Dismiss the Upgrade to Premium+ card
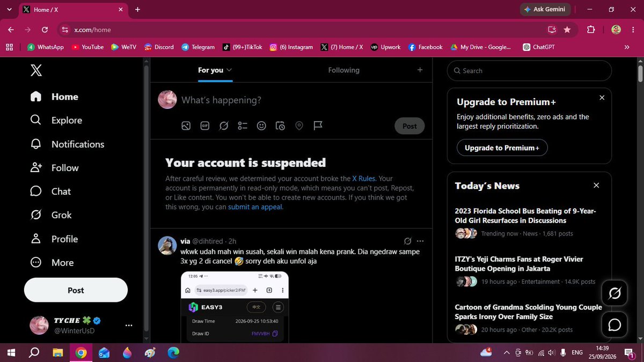Viewport: 644px width, 362px height. 602,98
